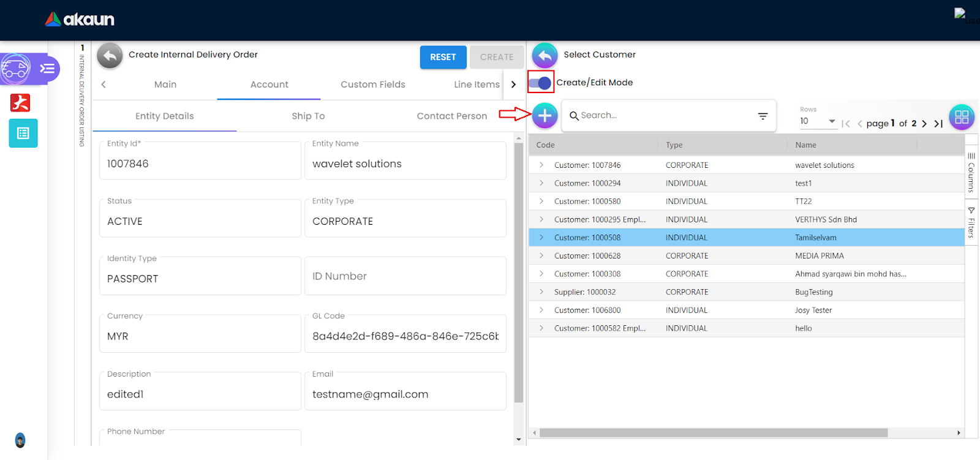Open the Filters side panel
The image size is (980, 460).
coord(971,222)
